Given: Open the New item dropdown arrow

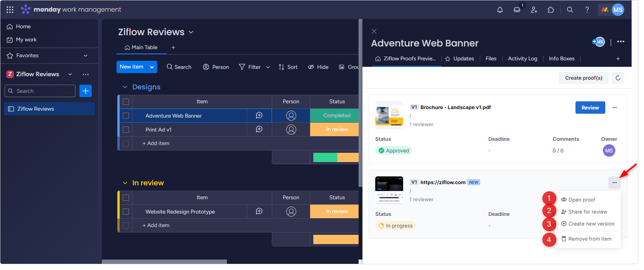Looking at the screenshot, I should (x=152, y=67).
